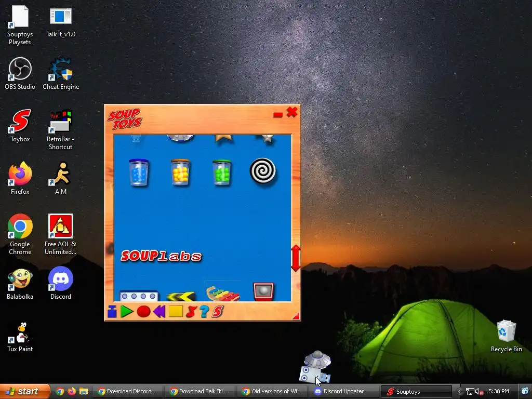Click the blue weight icon in Souptoys toolbar

[112, 311]
